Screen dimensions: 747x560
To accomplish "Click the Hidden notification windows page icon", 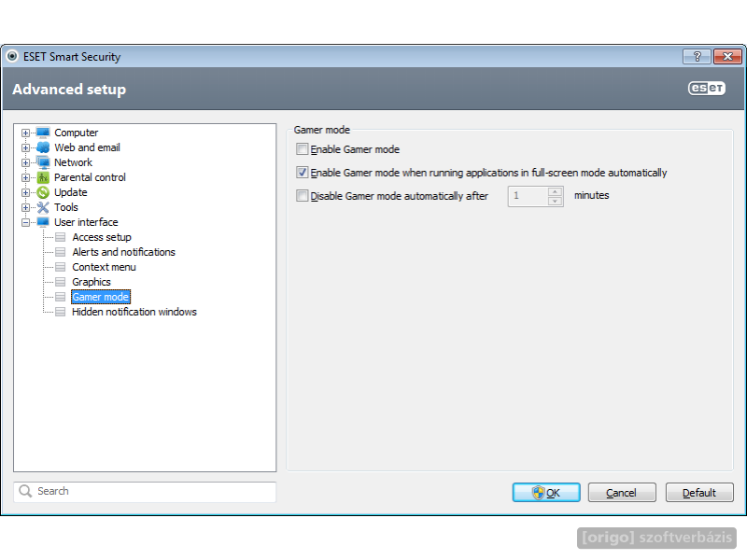I will click(61, 312).
